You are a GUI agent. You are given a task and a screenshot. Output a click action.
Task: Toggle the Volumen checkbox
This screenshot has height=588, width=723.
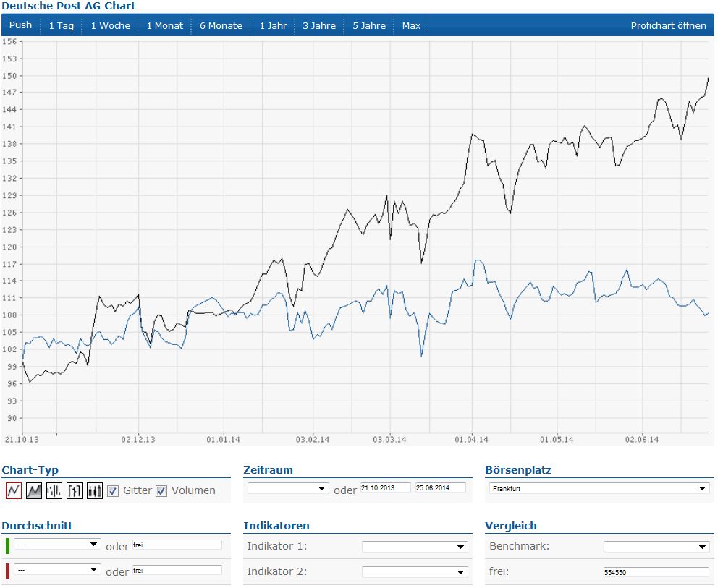tap(161, 491)
